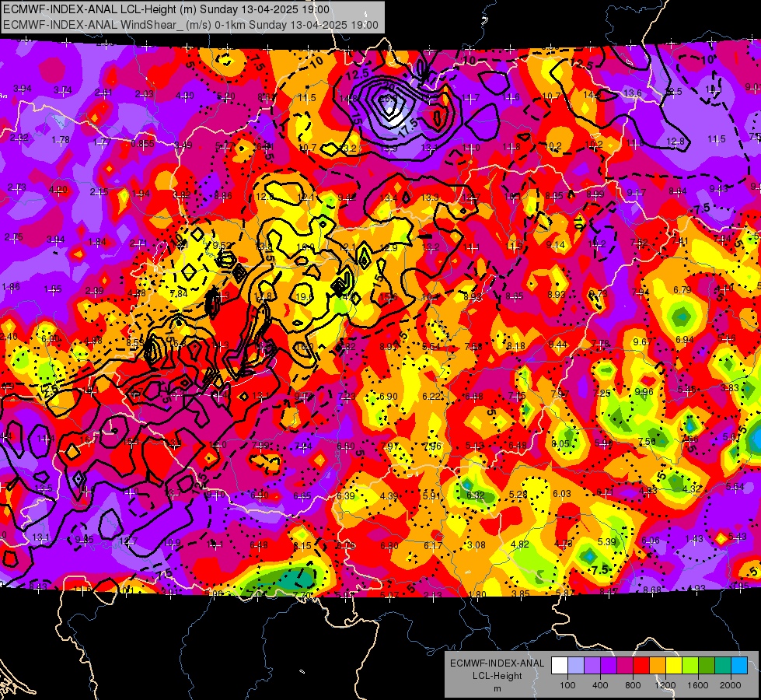
Task: Click the 9.96 wind shear value
Action: 644,391
